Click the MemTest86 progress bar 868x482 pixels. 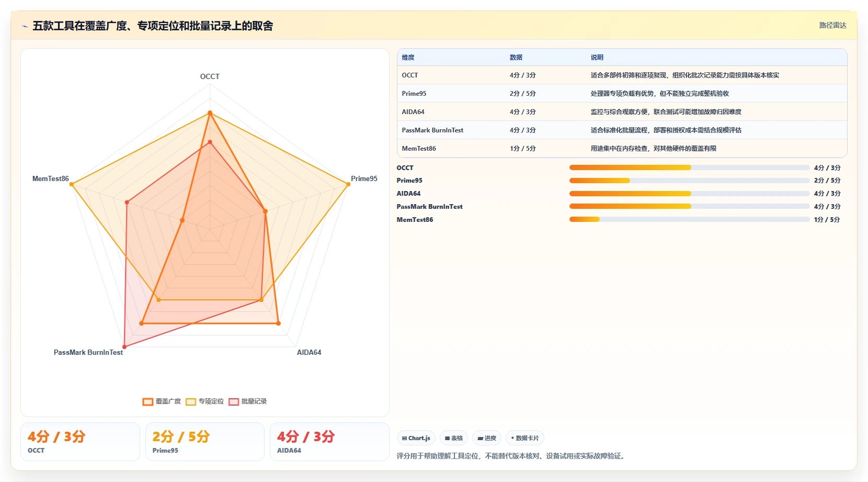[689, 219]
